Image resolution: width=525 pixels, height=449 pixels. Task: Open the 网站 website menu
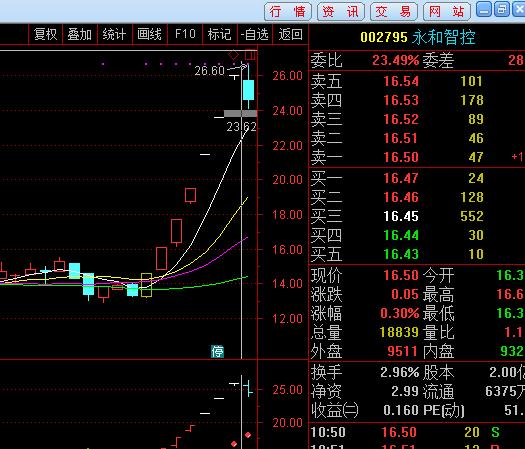[x=447, y=11]
